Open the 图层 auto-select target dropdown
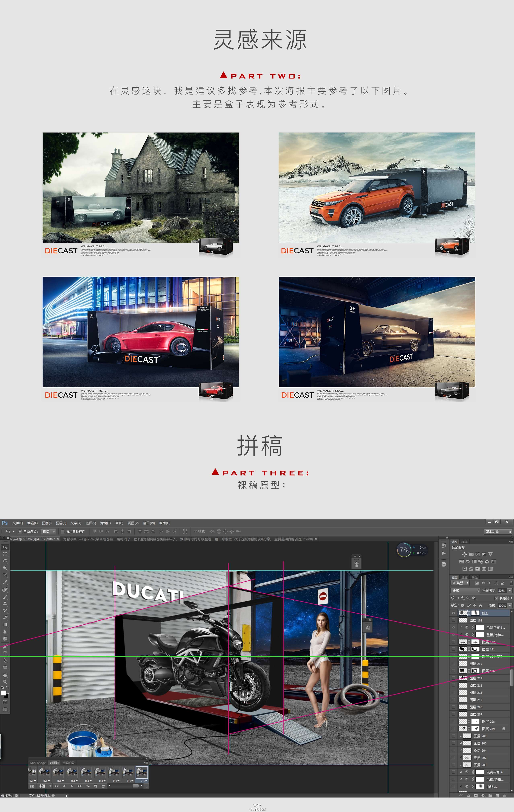This screenshot has width=514, height=812. tap(48, 531)
